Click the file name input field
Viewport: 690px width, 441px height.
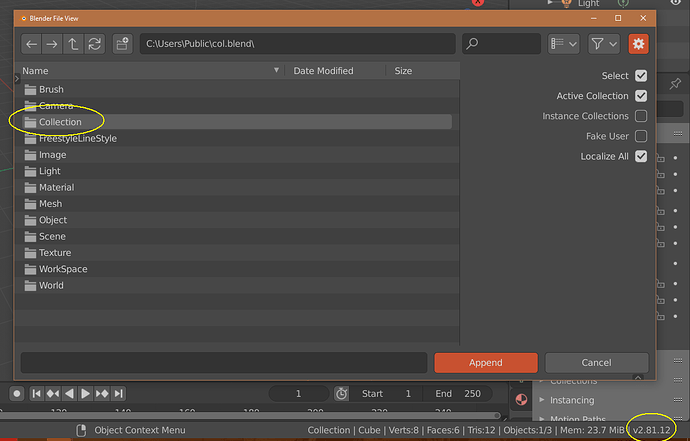pyautogui.click(x=224, y=363)
